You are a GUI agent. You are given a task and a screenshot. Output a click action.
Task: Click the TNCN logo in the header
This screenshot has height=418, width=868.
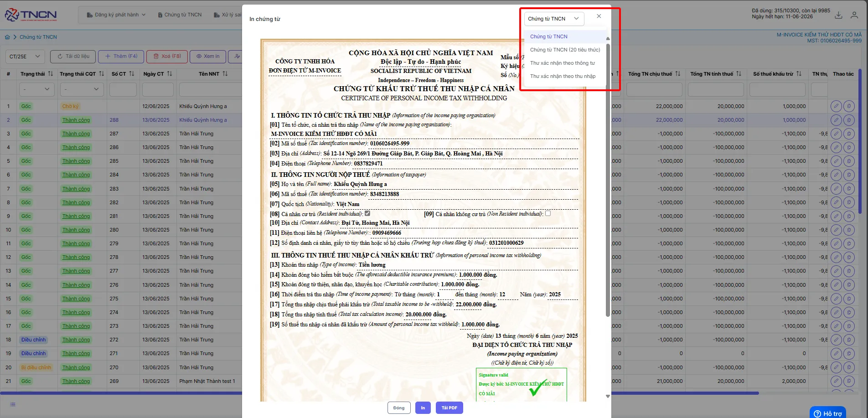(31, 15)
